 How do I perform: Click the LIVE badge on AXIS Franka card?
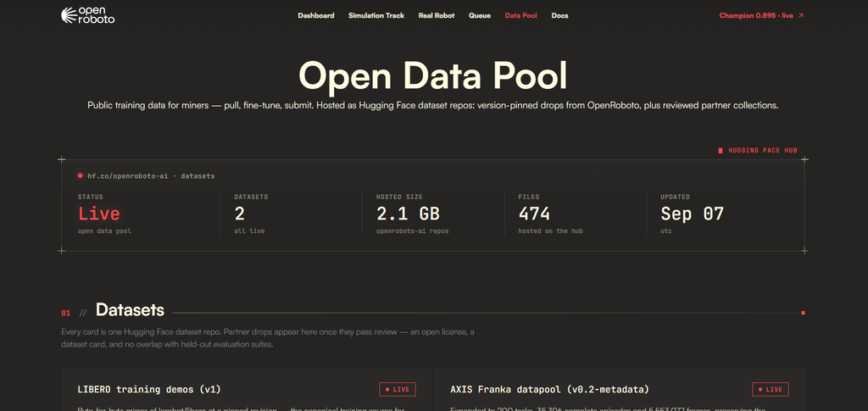(x=770, y=390)
